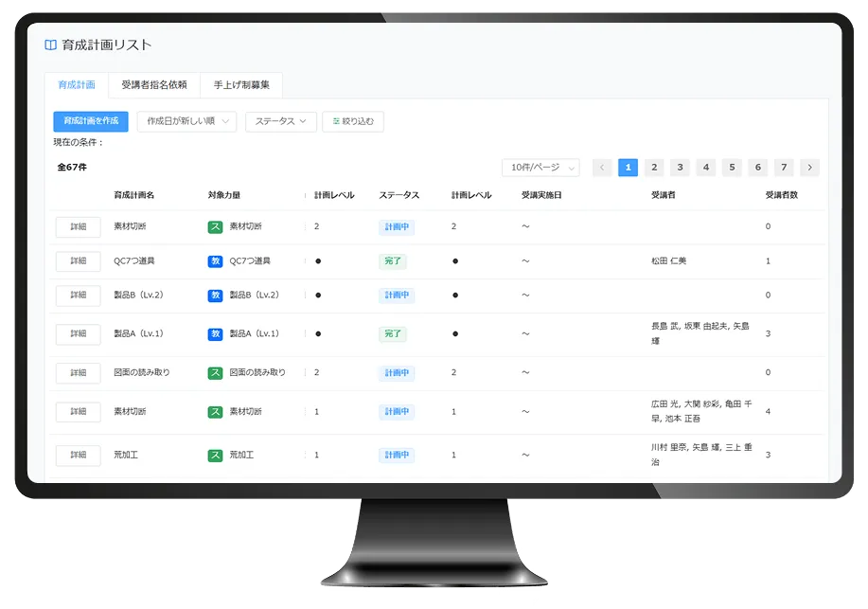Click the green ス badge for 荒加工
This screenshot has width=868, height=609.
tap(215, 455)
